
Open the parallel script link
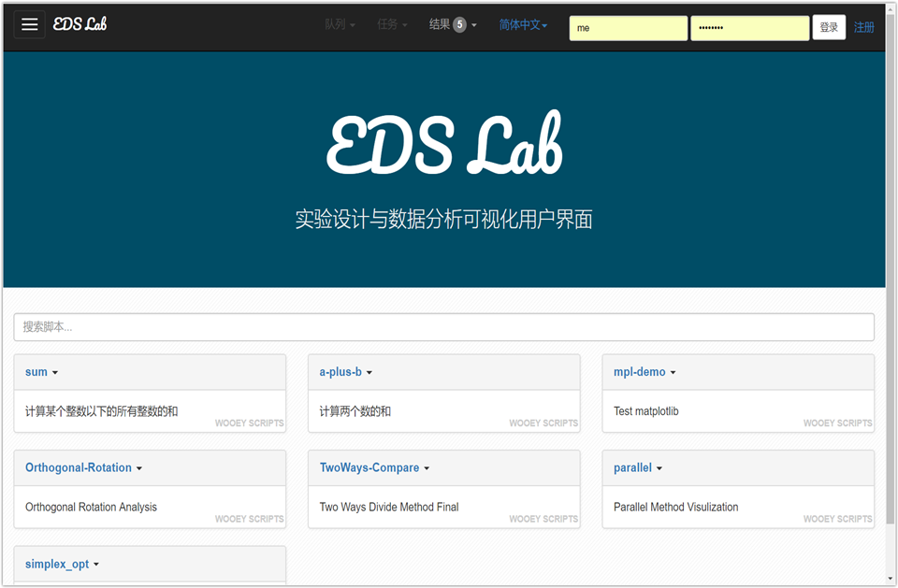click(x=632, y=467)
